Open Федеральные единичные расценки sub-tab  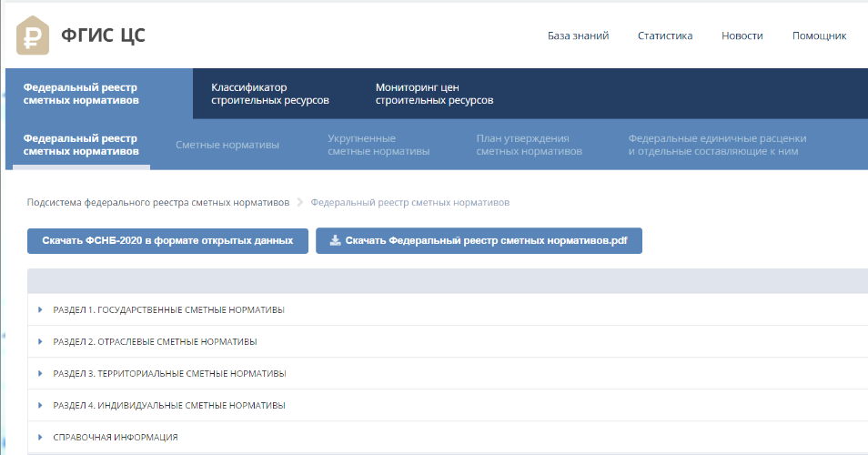[717, 145]
